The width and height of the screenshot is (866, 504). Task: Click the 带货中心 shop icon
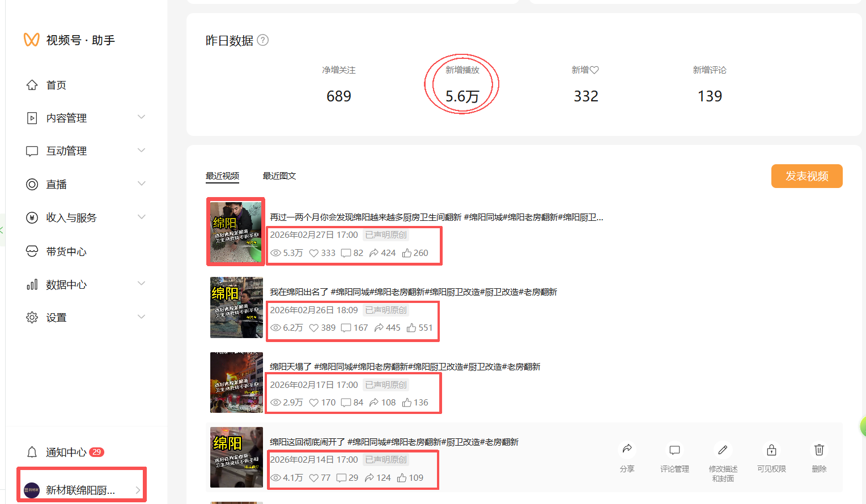click(x=32, y=251)
